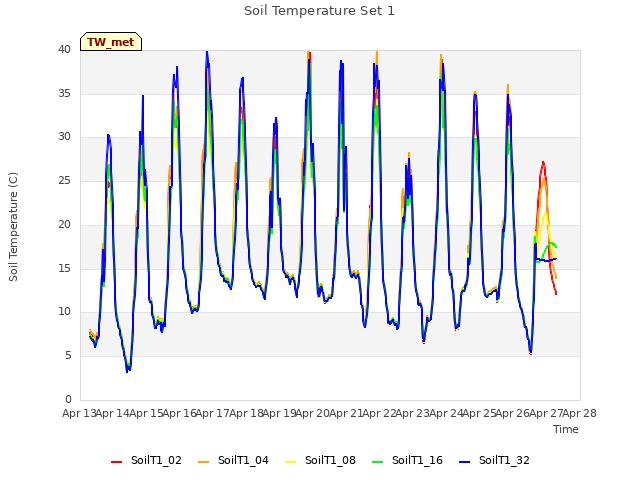Image resolution: width=640 pixels, height=480 pixels.
Task: Click the 35 y-axis tick label
Action: [x=64, y=93]
